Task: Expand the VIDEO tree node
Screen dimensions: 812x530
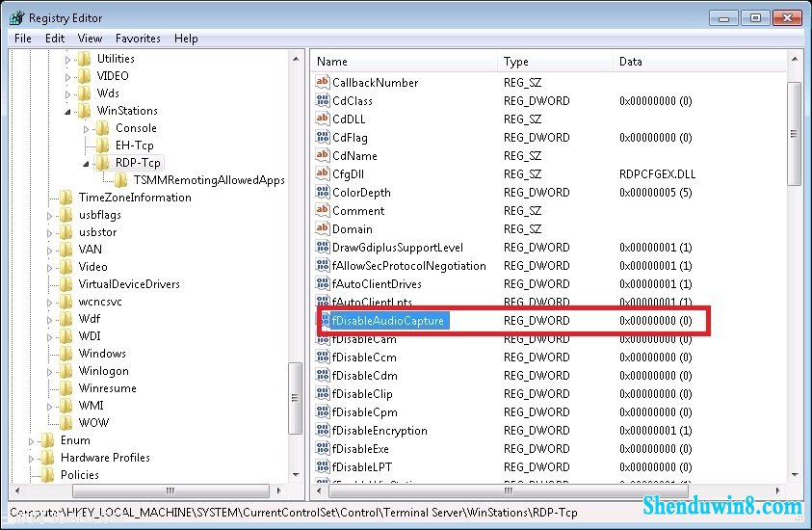Action: [67, 77]
